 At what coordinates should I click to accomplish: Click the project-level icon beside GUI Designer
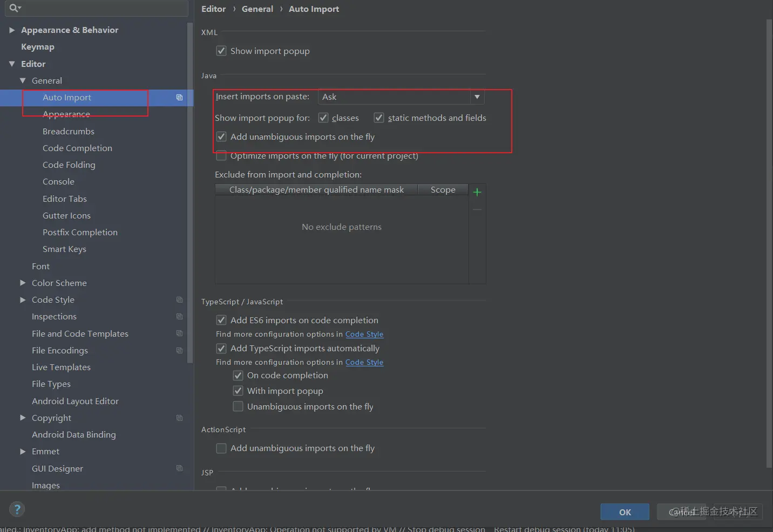pos(179,468)
